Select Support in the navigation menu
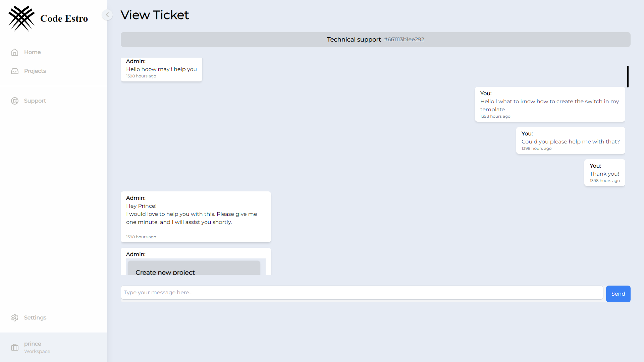 point(35,101)
